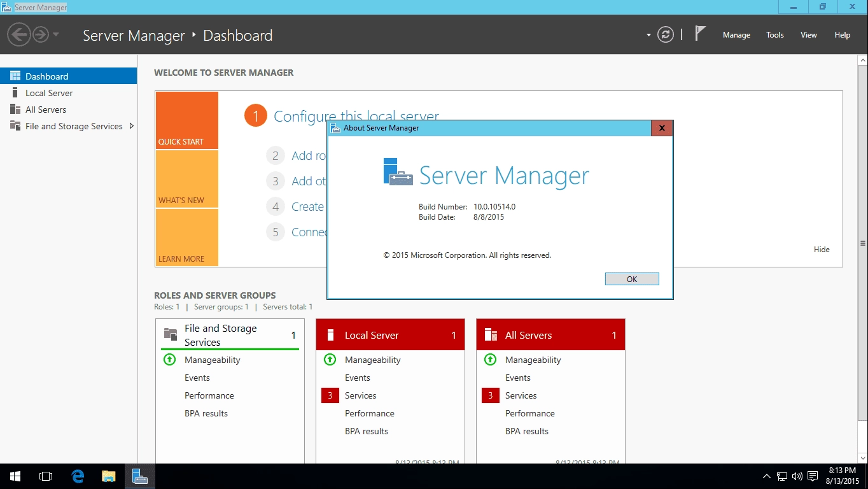Open the View menu
Image resolution: width=868 pixels, height=489 pixels.
click(x=808, y=35)
